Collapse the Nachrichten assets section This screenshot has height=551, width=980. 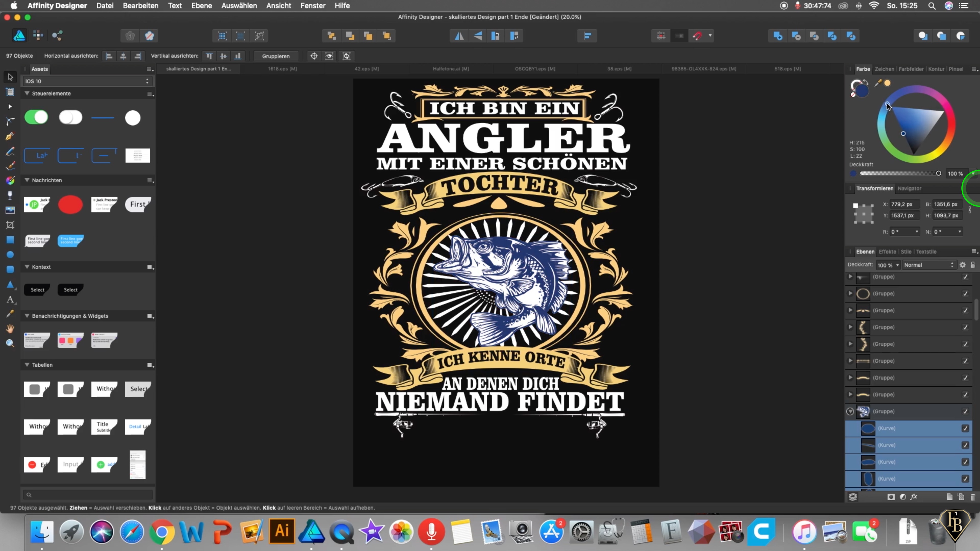27,180
